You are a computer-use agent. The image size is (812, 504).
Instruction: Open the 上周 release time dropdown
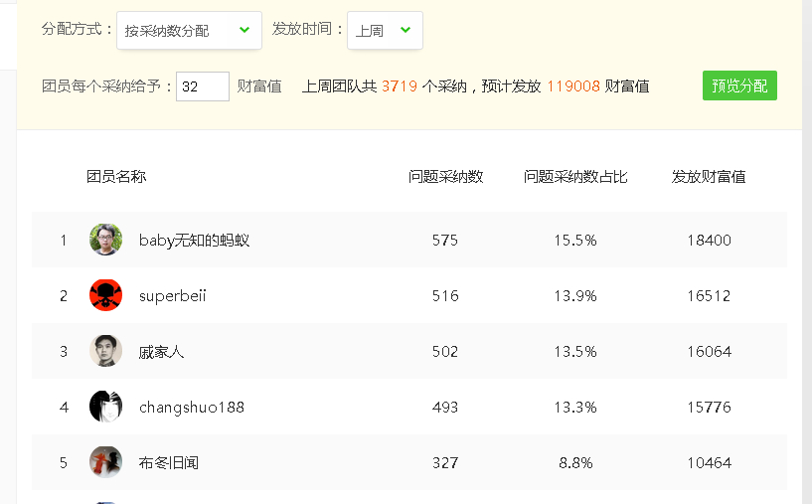385,31
